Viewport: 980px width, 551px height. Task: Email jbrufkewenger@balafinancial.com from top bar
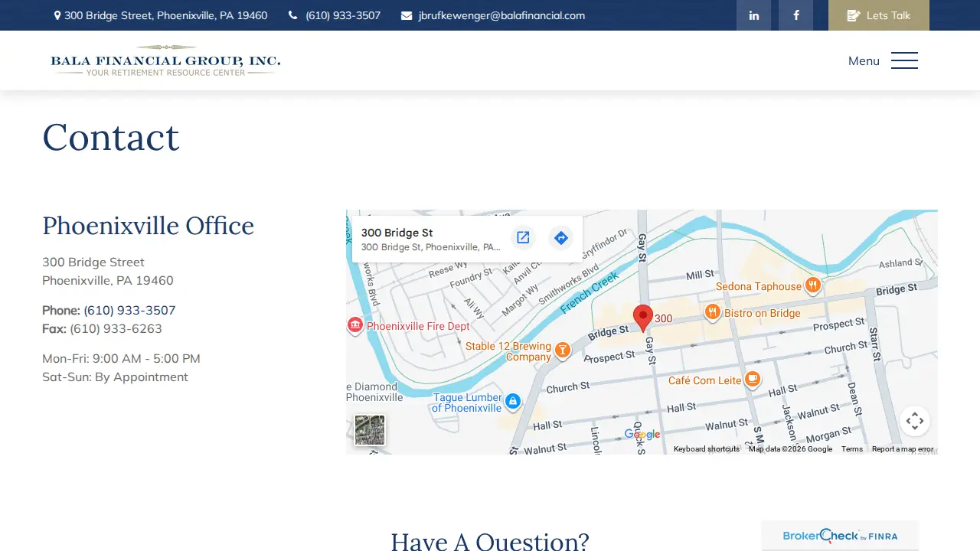493,15
